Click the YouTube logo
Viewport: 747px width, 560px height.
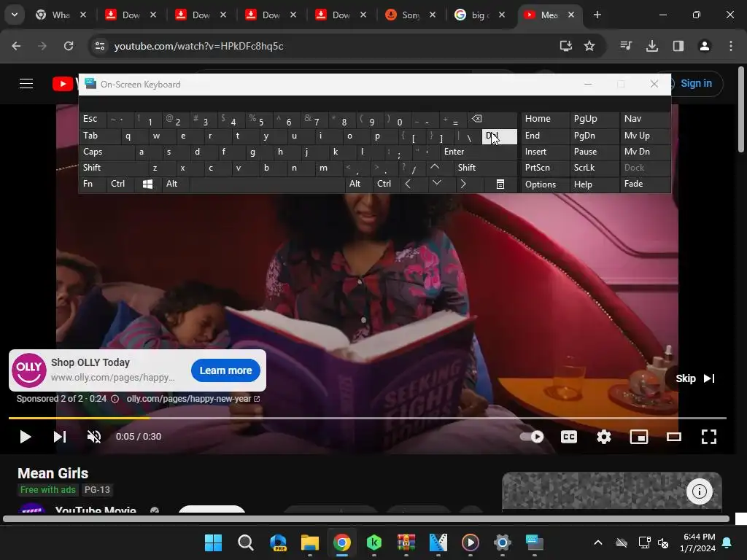click(64, 84)
